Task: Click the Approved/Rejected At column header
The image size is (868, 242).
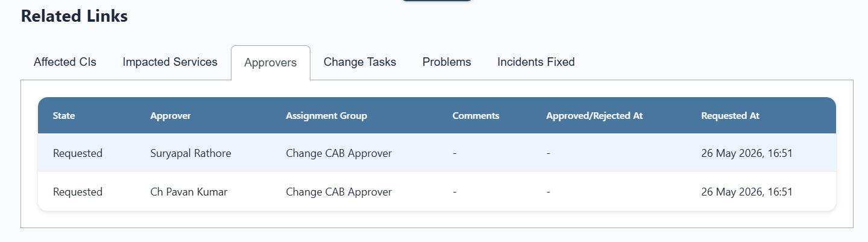Action: pyautogui.click(x=594, y=116)
